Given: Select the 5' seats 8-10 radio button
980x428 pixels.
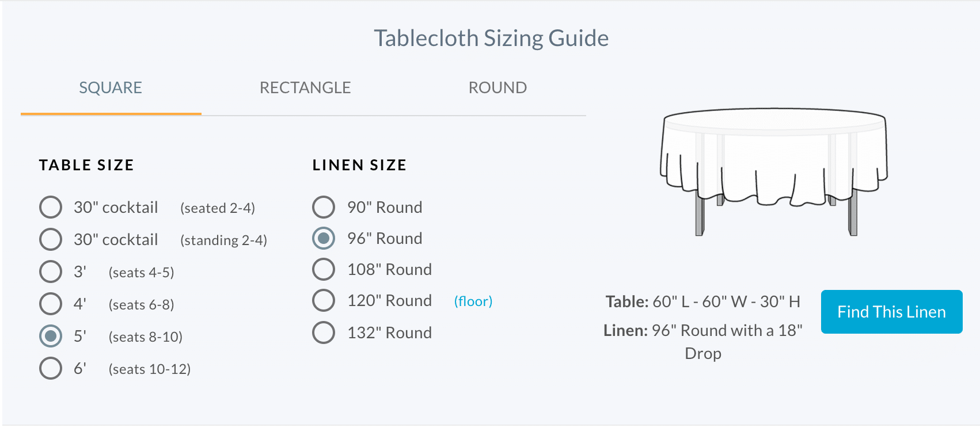Looking at the screenshot, I should click(x=51, y=336).
